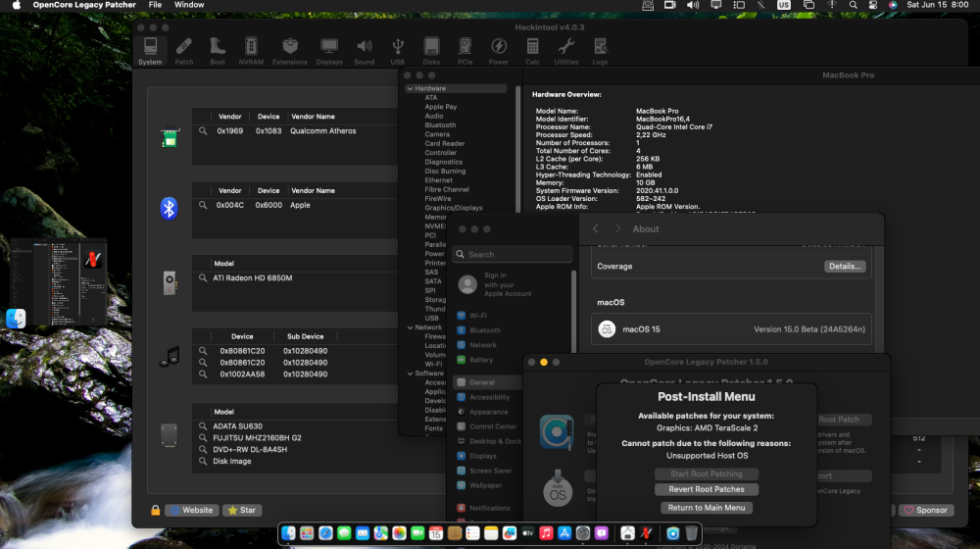The width and height of the screenshot is (980, 549).
Task: Click Revert Root Patches button
Action: [x=707, y=489]
